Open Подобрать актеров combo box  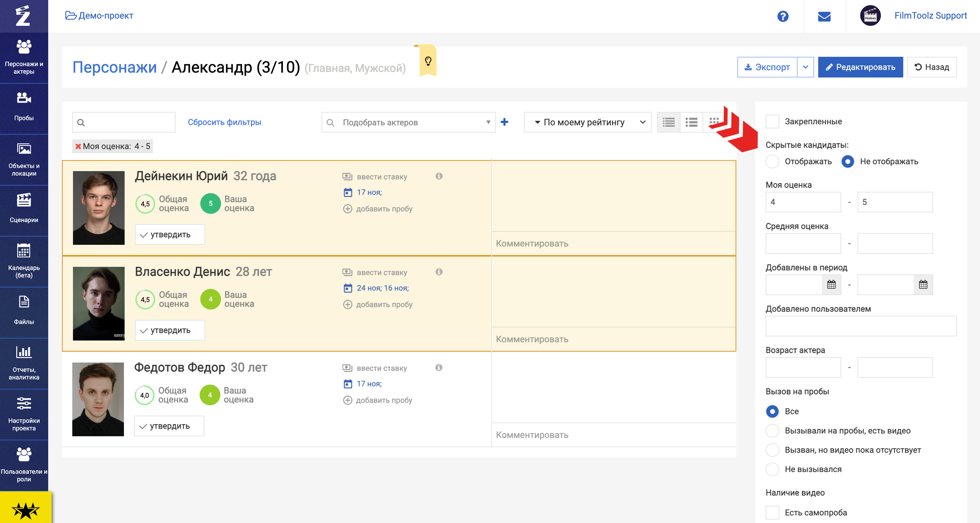pos(408,122)
